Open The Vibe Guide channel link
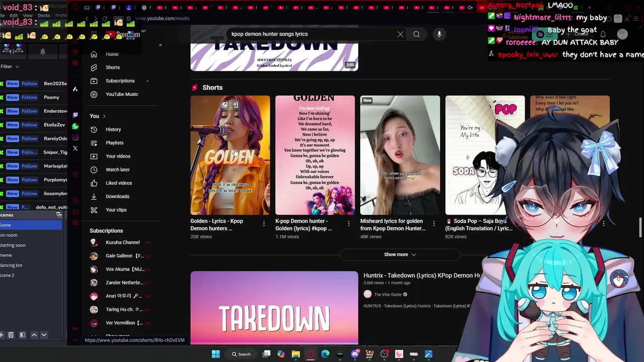The image size is (644, 362). click(387, 295)
